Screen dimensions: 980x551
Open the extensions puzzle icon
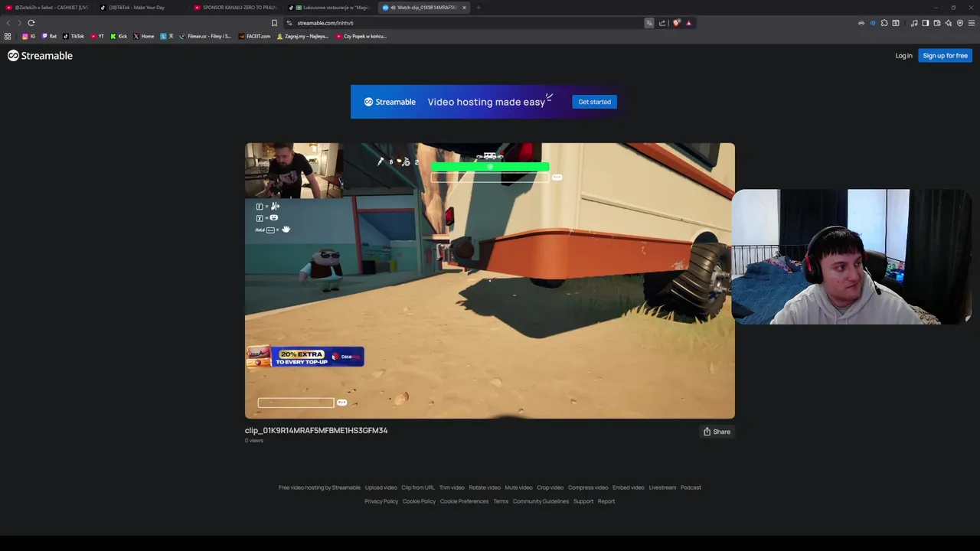884,23
